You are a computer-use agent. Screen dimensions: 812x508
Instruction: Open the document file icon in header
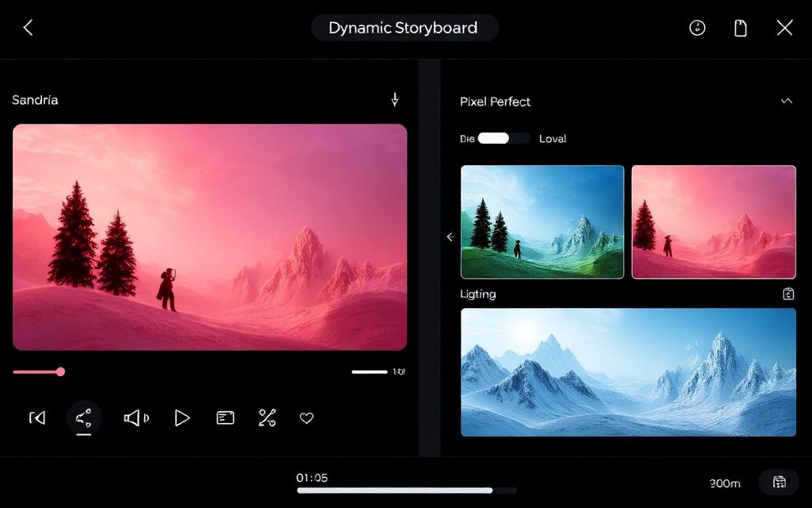point(741,28)
